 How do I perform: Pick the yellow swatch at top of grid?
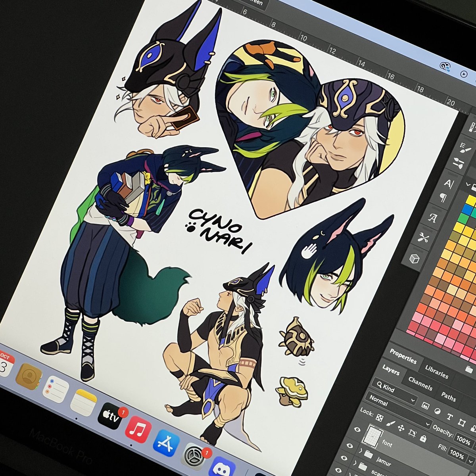click(x=471, y=200)
